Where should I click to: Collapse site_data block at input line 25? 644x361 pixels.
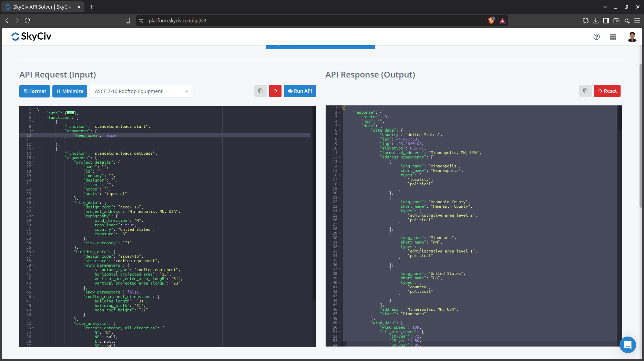coord(33,203)
